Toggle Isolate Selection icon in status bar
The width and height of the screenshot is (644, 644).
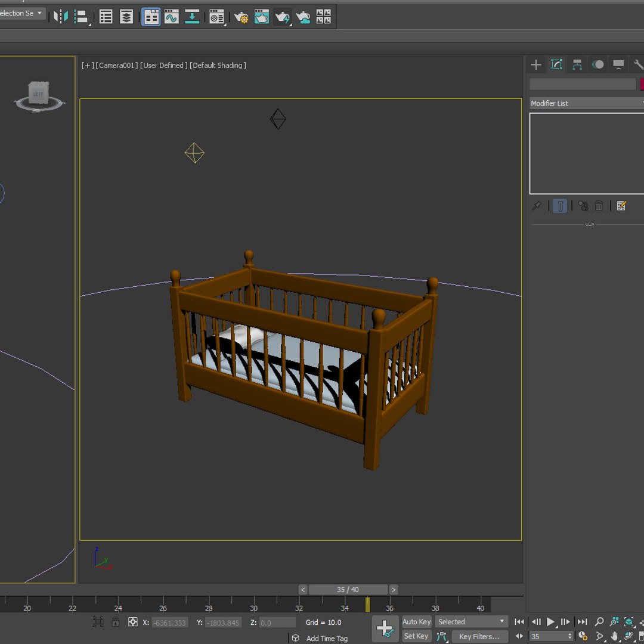[98, 622]
